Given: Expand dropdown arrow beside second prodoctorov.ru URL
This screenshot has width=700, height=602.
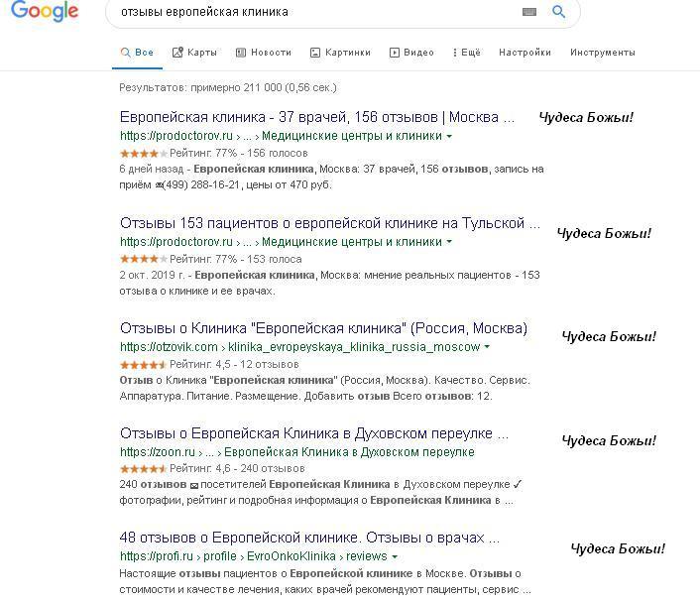Looking at the screenshot, I should click(x=450, y=242).
